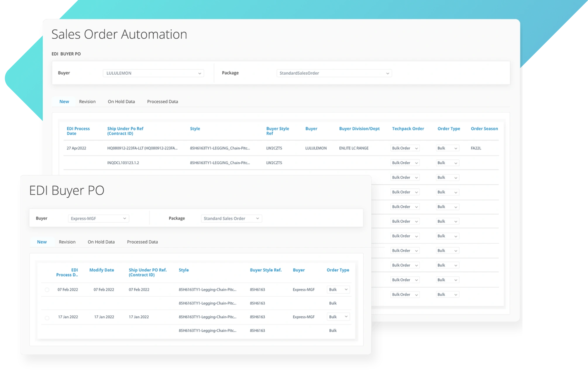This screenshot has width=588, height=390.
Task: Sort by Order Season column header
Action: (x=484, y=129)
